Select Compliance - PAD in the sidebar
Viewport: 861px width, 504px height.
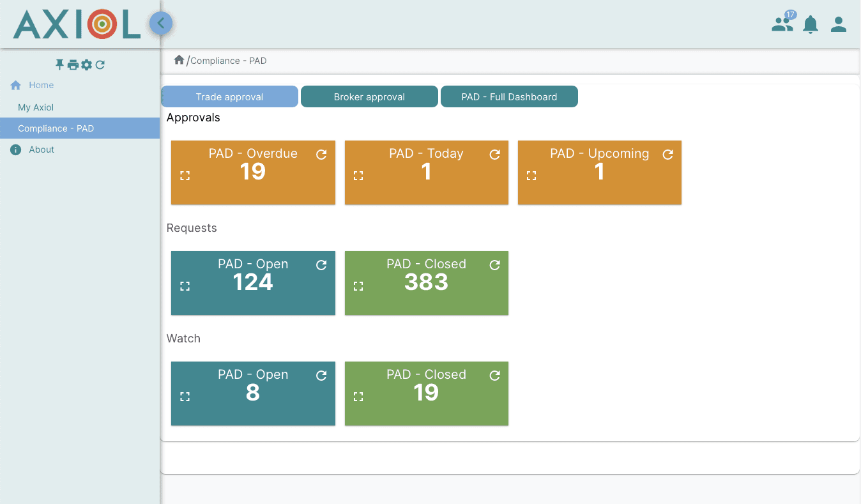(x=80, y=128)
